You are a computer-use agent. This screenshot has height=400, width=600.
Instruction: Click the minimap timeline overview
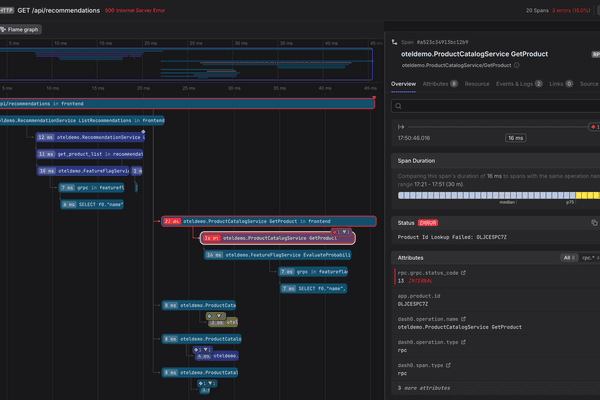(186, 64)
